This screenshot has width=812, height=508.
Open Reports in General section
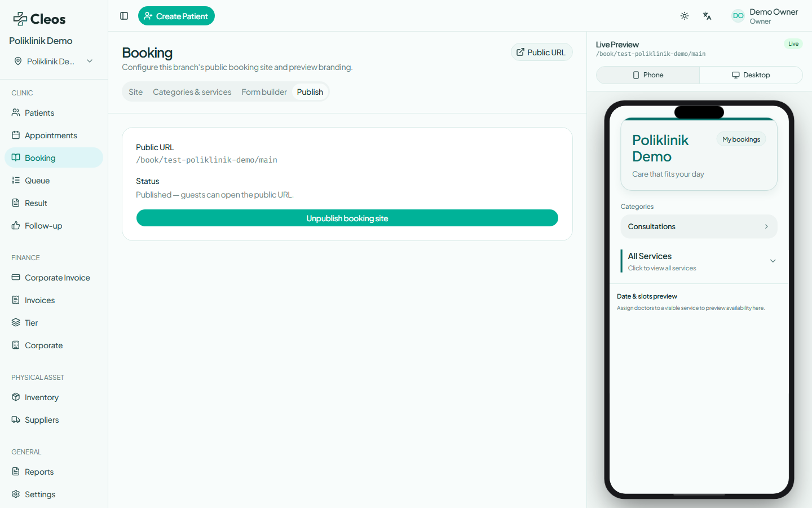pos(54,472)
